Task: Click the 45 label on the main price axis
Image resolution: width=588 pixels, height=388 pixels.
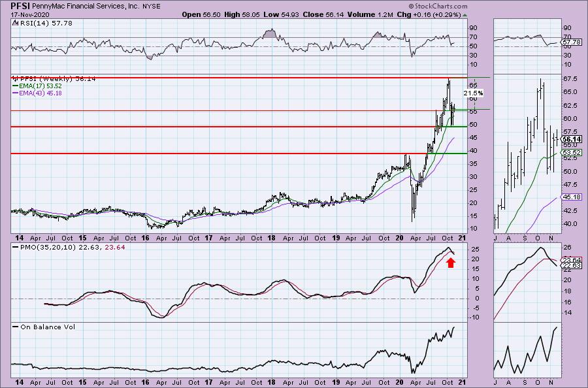Action: [x=474, y=138]
